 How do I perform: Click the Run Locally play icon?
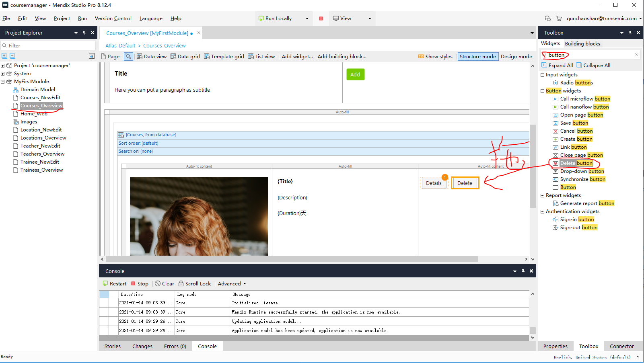click(261, 18)
